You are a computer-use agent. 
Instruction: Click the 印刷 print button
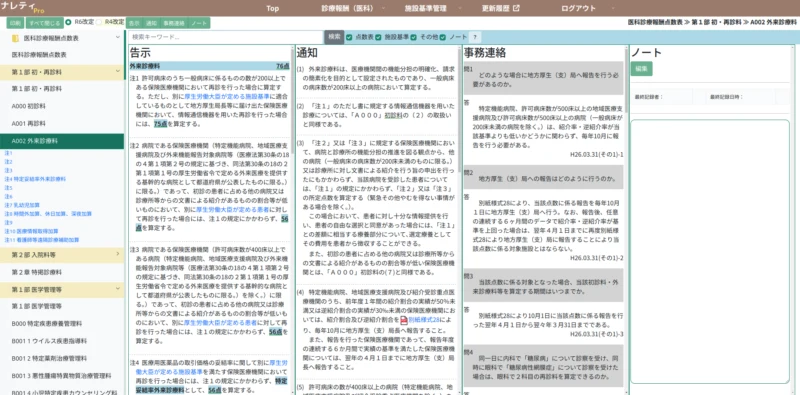pos(15,23)
